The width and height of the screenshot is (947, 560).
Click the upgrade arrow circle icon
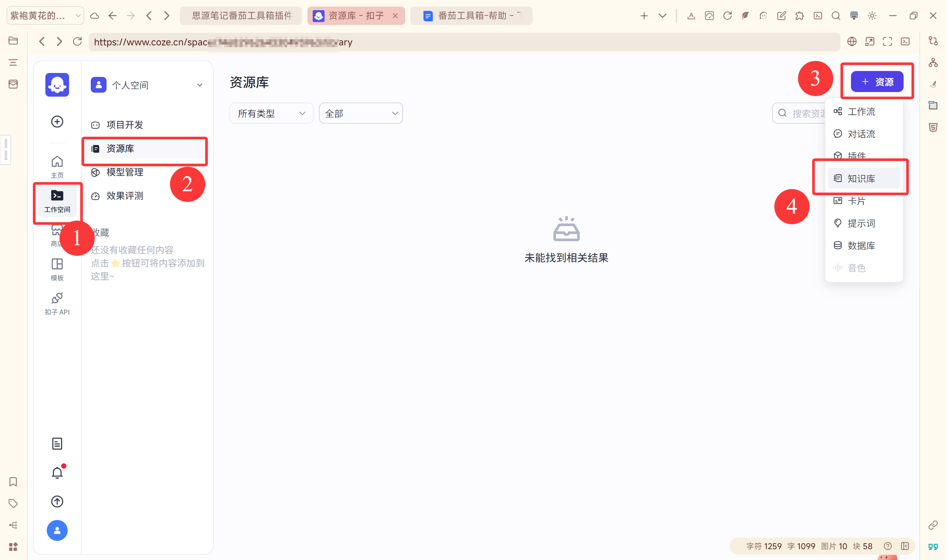point(57,502)
